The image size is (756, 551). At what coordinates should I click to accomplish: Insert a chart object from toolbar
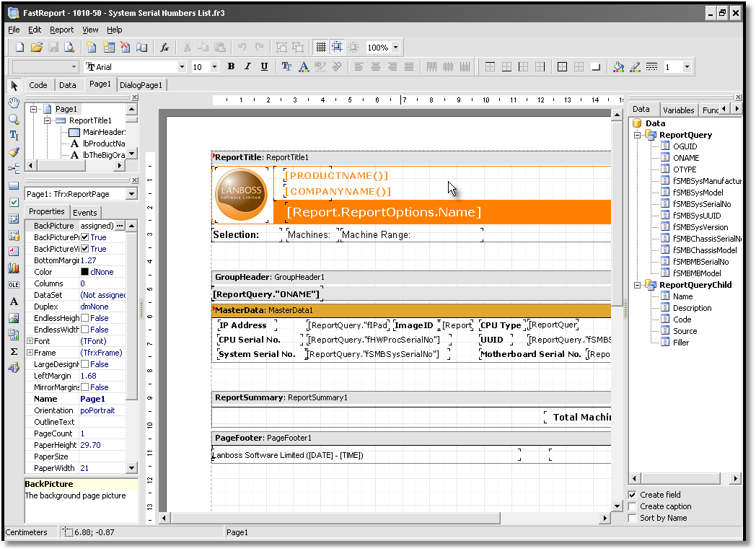pos(14,268)
